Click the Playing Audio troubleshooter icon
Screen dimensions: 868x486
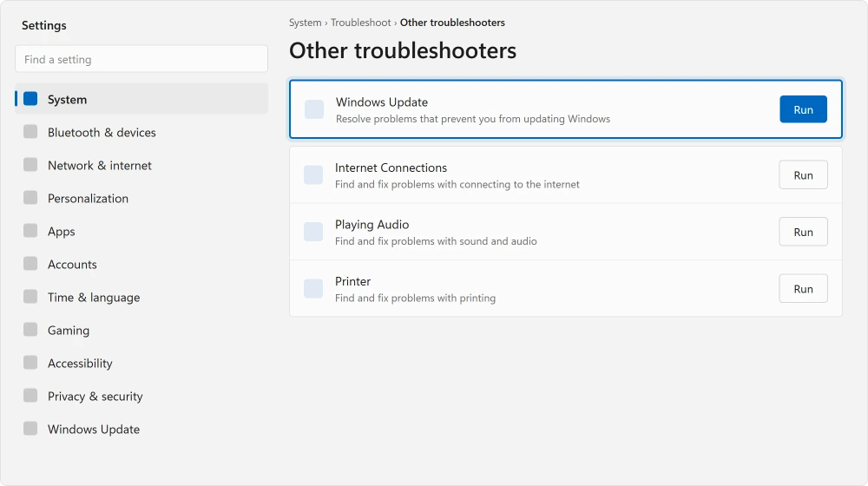[x=313, y=232]
